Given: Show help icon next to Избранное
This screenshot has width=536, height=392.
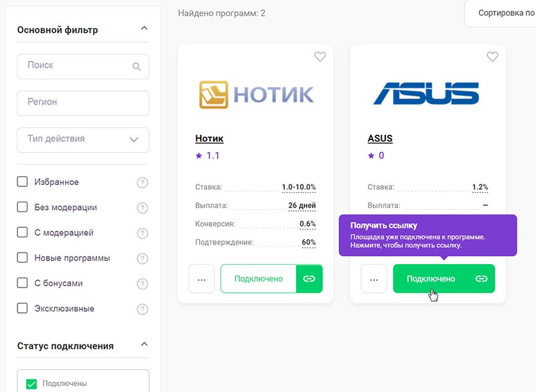Looking at the screenshot, I should (x=143, y=182).
